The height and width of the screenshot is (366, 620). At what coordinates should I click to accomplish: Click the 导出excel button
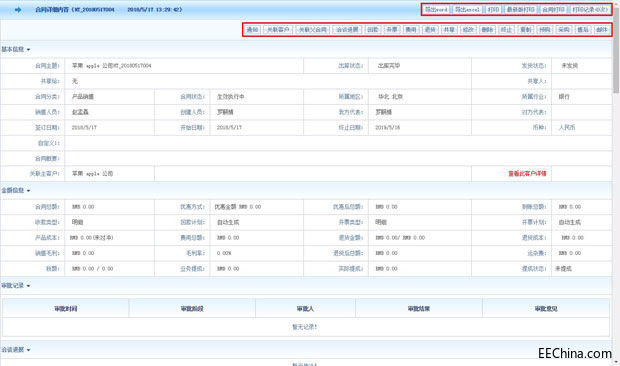(467, 9)
